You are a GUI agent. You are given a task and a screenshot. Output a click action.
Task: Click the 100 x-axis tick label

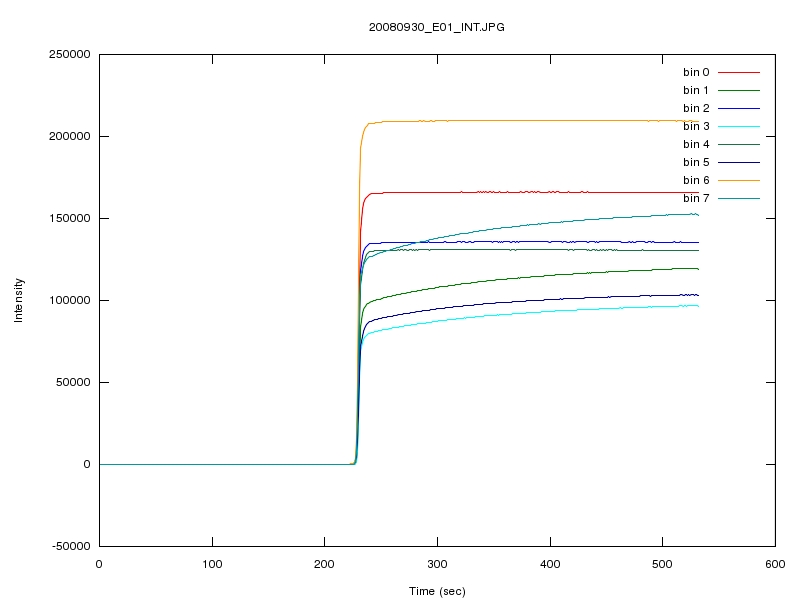tap(212, 564)
